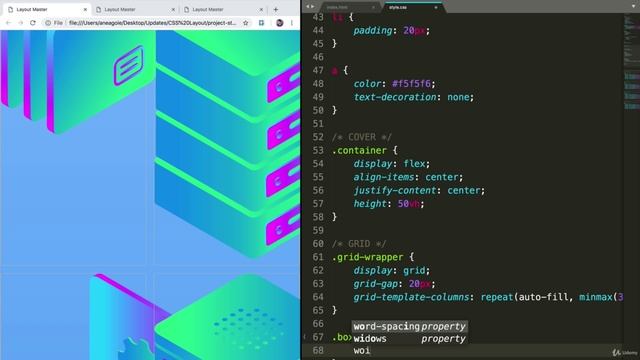Close the third Layout Master tab
Image resolution: width=640 pixels, height=360 pixels.
tap(261, 9)
